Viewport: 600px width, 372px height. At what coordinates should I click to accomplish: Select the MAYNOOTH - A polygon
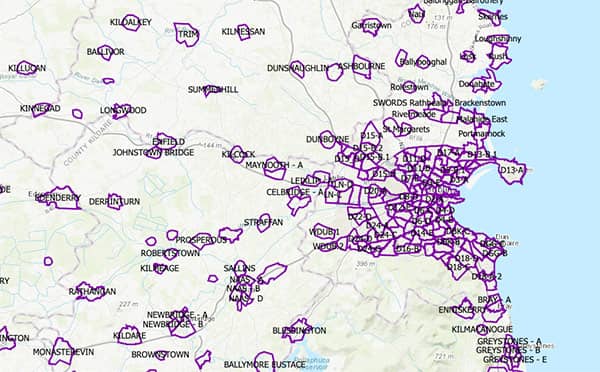click(x=275, y=168)
